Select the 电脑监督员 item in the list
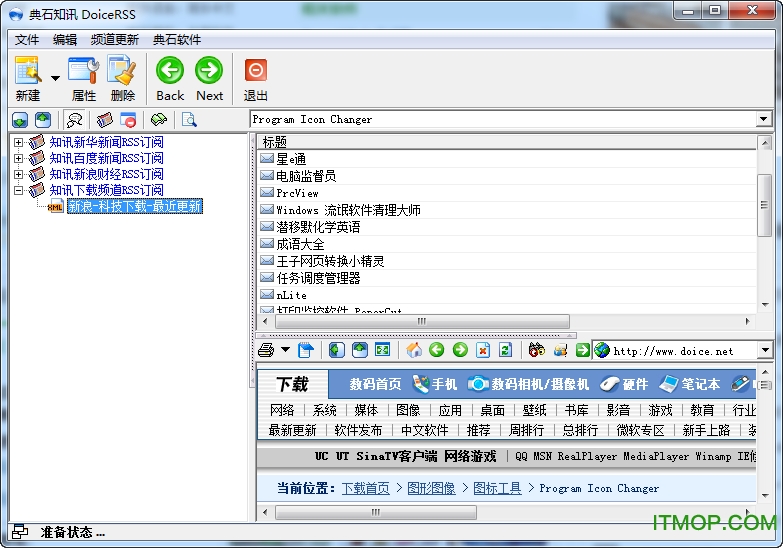 click(x=305, y=176)
